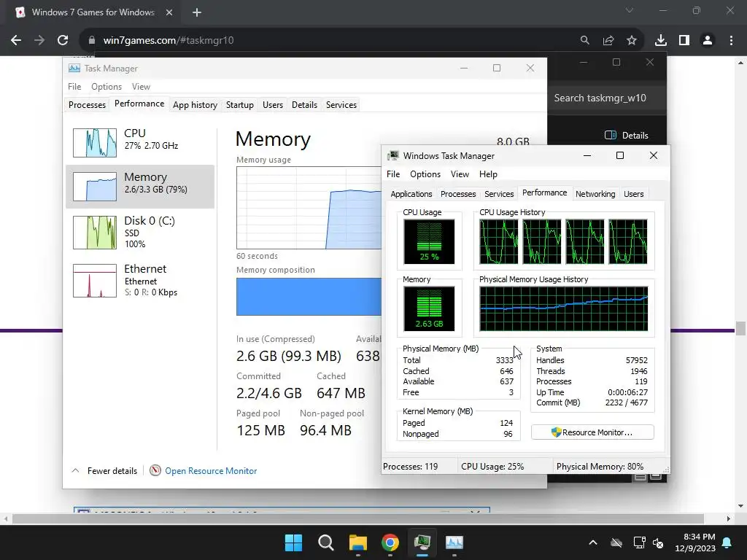Open Options menu in Windows 10 Task Manager
The height and width of the screenshot is (560, 747).
pos(107,87)
